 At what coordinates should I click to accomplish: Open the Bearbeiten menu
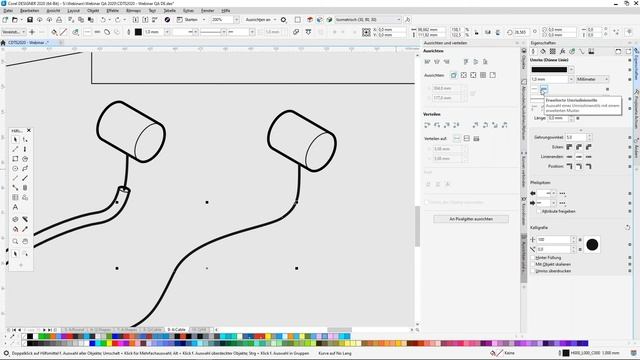29,11
